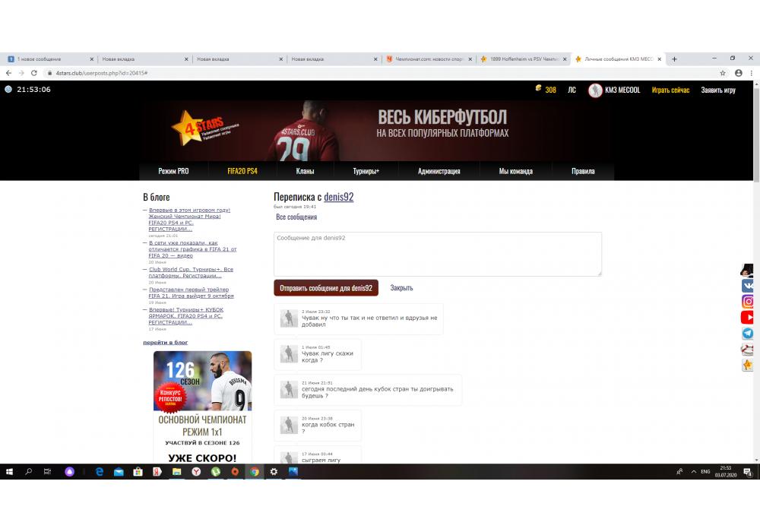Click the browser address bar URL
This screenshot has width=760, height=532.
[x=102, y=73]
